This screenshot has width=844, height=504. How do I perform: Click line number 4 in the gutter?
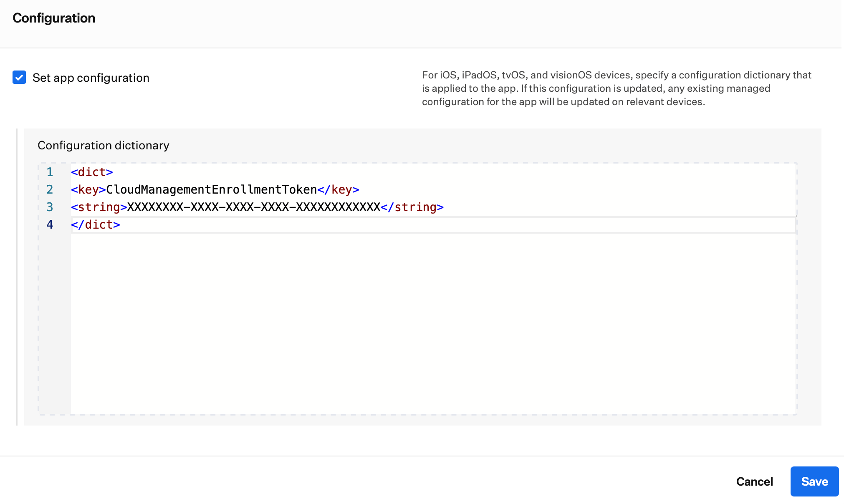[50, 224]
